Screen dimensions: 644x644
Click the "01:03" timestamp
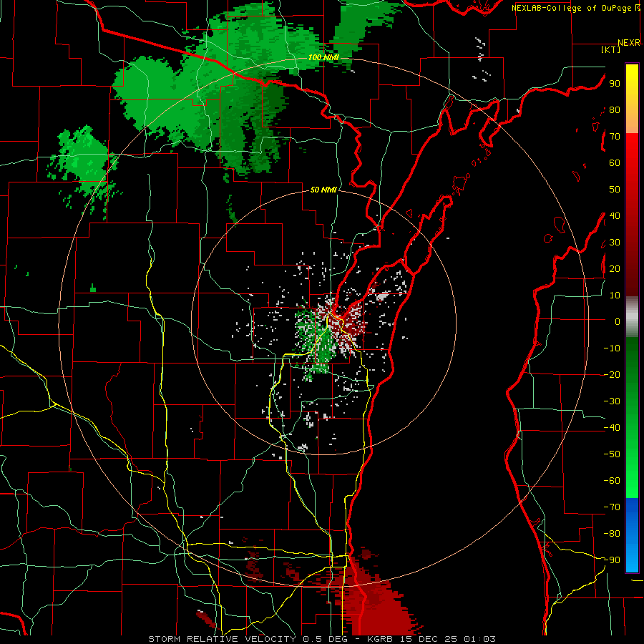click(x=479, y=639)
